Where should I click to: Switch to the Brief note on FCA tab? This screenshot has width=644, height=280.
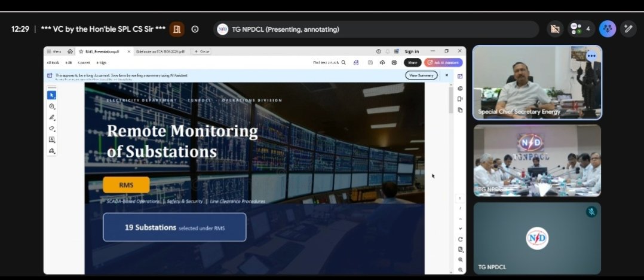(160, 51)
